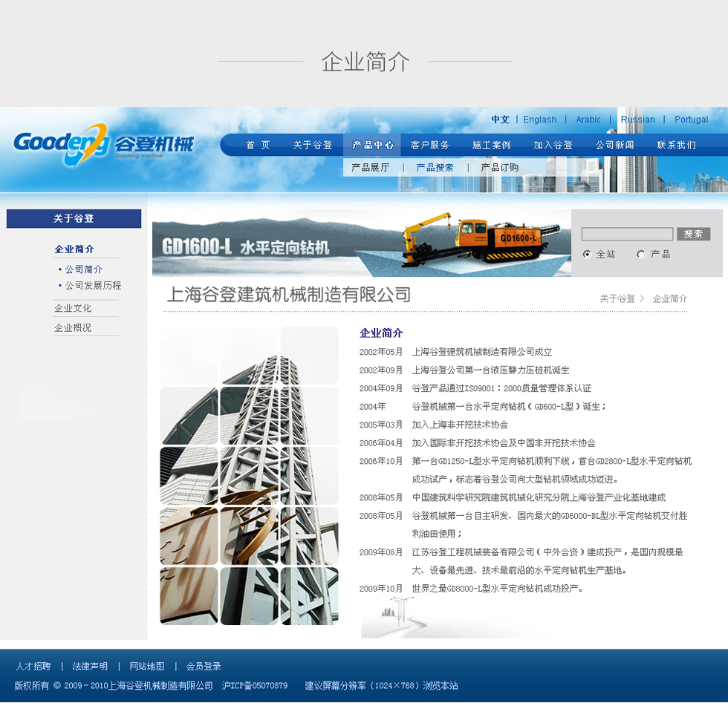Image resolution: width=728 pixels, height=703 pixels.
Task: Open 联系我们 in navigation bar
Action: (676, 145)
